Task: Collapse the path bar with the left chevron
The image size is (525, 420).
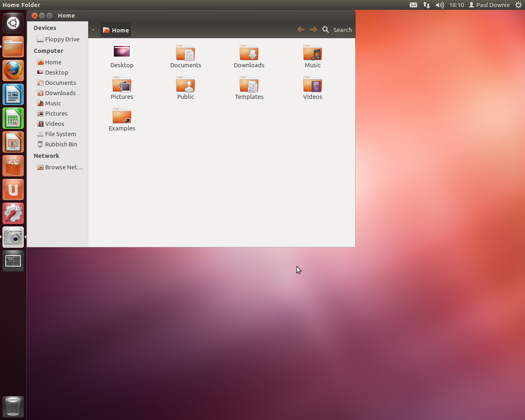Action: point(93,30)
